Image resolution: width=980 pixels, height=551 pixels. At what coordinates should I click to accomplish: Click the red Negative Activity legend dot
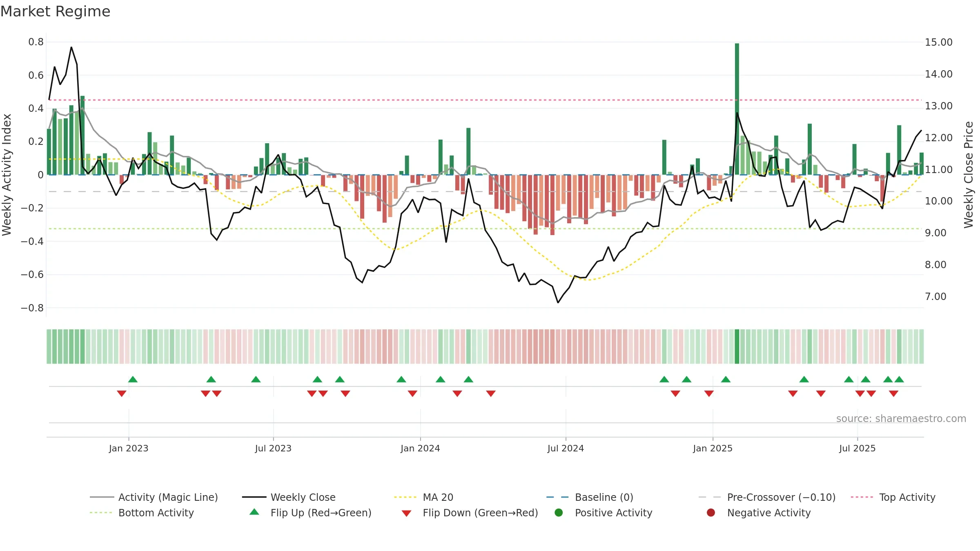coord(711,513)
